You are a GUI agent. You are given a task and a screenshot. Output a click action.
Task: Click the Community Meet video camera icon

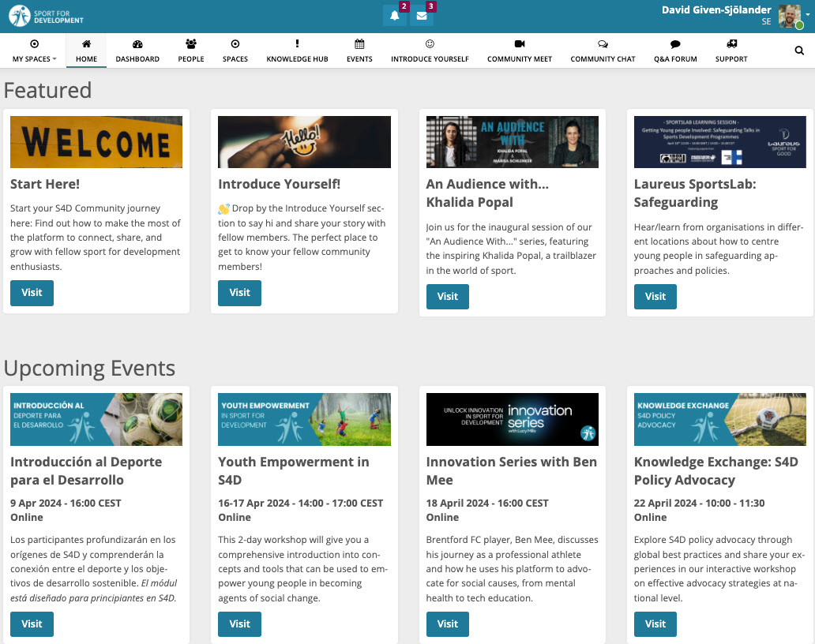point(520,43)
